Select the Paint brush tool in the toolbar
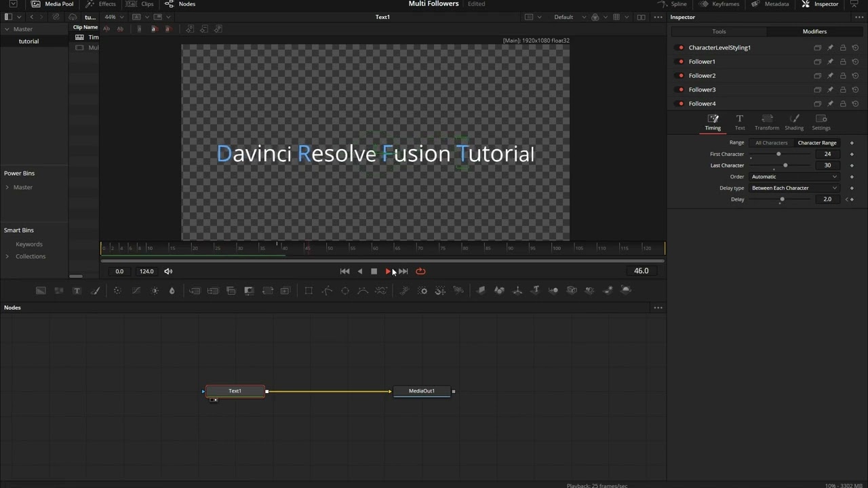Image resolution: width=868 pixels, height=488 pixels. 96,291
